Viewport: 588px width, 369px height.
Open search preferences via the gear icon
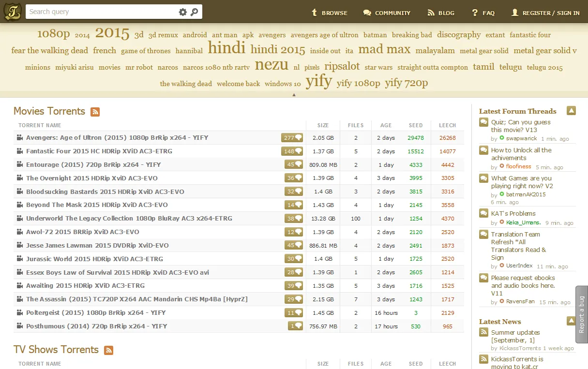[x=183, y=11]
